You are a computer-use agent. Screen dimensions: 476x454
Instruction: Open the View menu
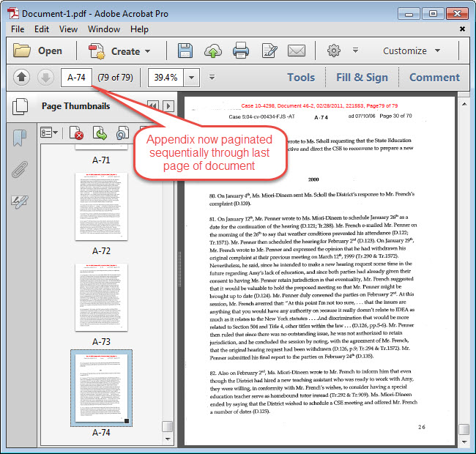click(68, 29)
